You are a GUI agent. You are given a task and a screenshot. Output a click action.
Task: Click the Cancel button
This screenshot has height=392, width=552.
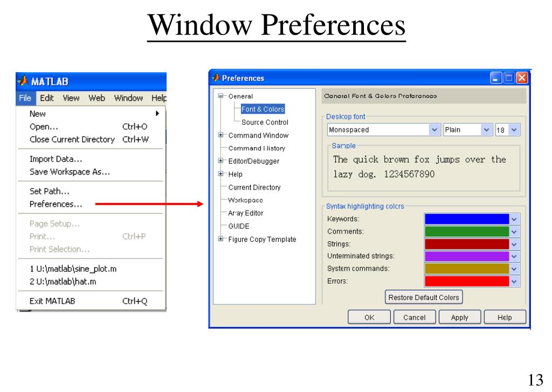(415, 318)
